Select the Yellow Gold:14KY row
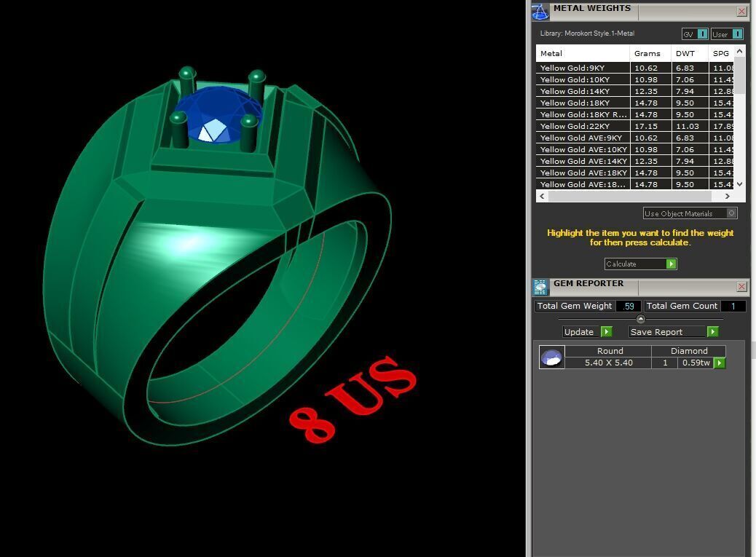 click(634, 91)
